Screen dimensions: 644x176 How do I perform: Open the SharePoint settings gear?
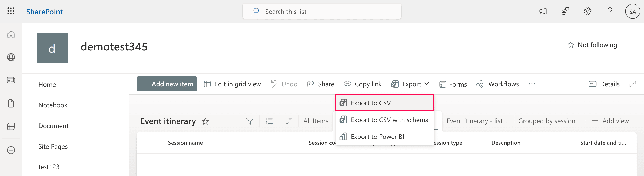pos(588,11)
